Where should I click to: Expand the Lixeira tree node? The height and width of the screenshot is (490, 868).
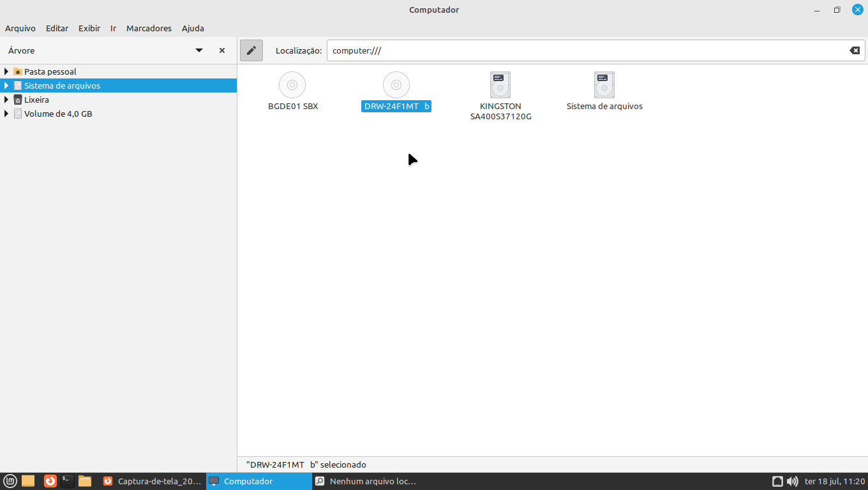[x=6, y=100]
